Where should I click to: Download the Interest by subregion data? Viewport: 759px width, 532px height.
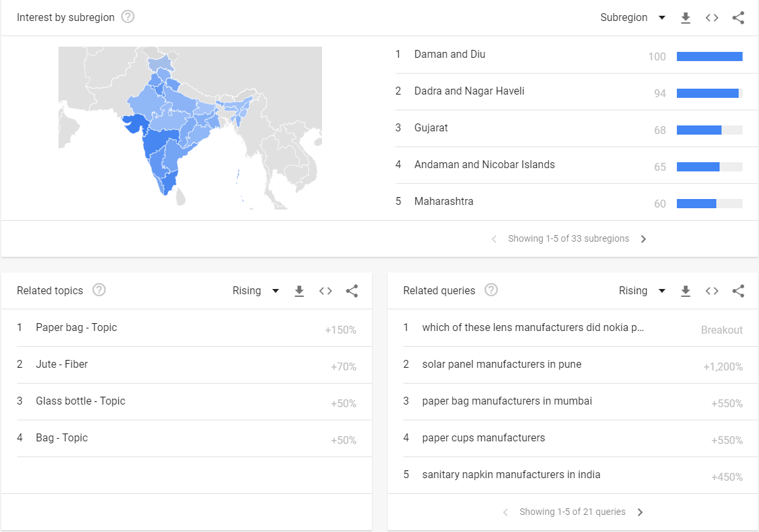685,18
